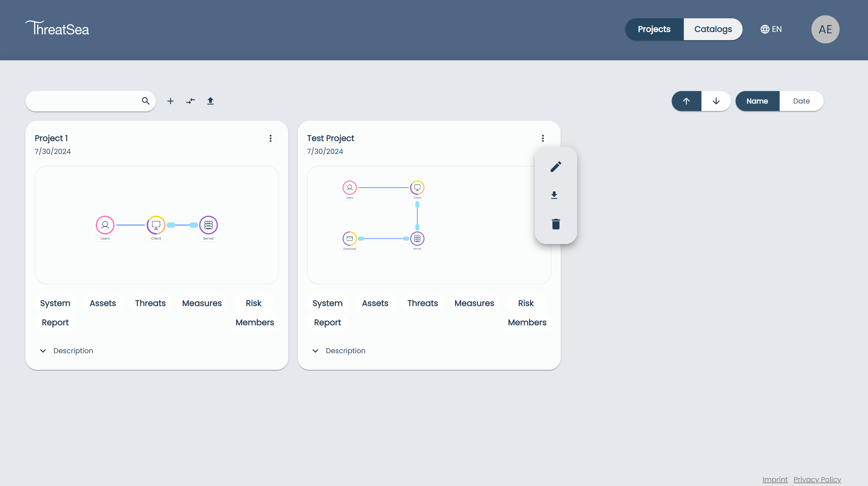This screenshot has width=868, height=486.
Task: Click the import projects arrows icon
Action: tap(190, 101)
